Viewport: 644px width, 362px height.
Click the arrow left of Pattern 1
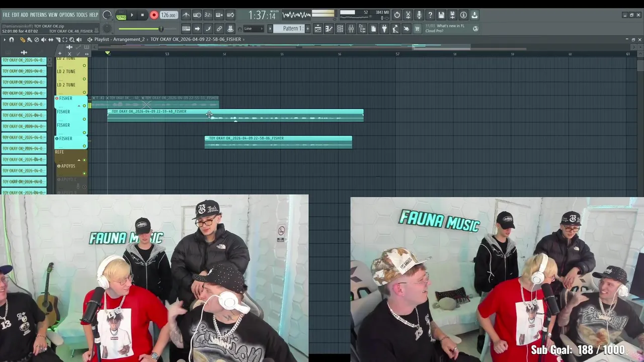point(270,29)
